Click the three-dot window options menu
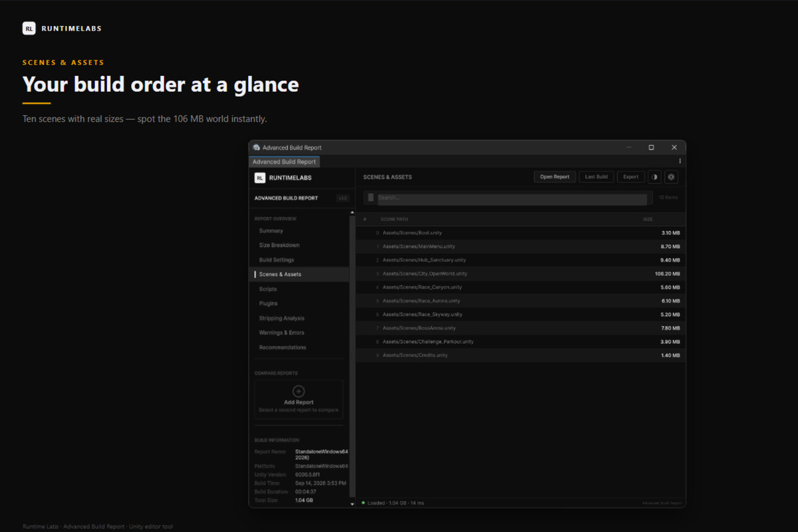Image resolution: width=798 pixels, height=532 pixels. tap(680, 161)
